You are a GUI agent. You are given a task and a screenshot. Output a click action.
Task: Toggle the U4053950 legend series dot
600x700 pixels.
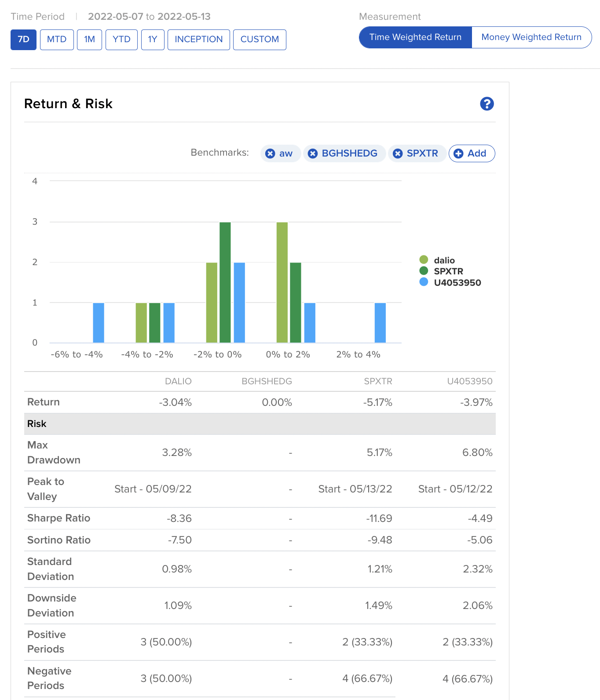[x=424, y=282]
